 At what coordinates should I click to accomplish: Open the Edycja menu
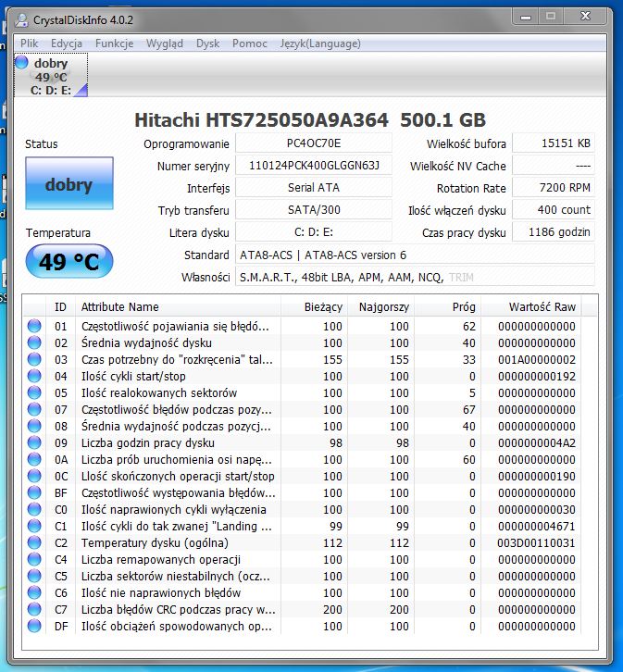click(x=67, y=44)
